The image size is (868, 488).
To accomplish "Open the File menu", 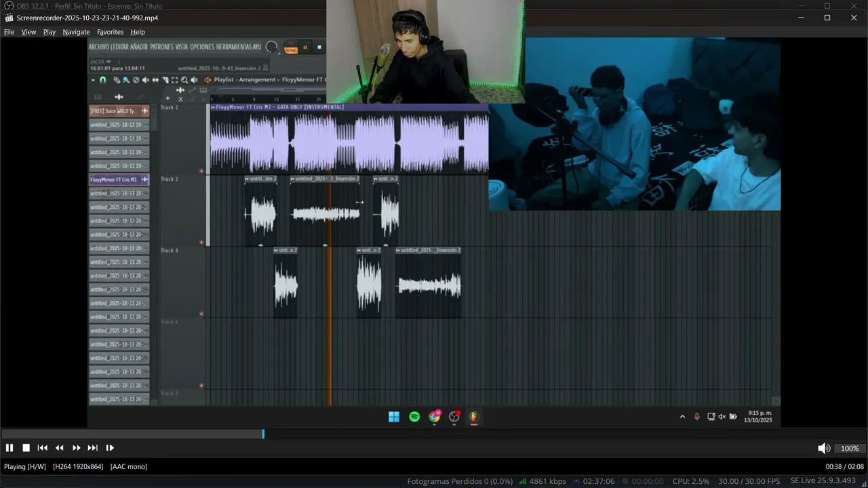I will (x=9, y=32).
